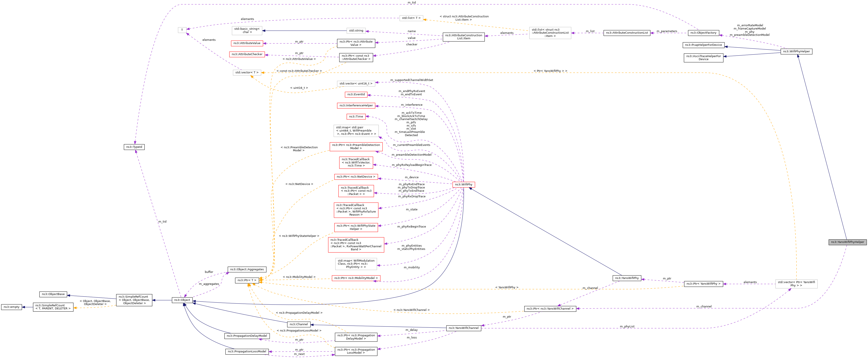Open TracedCallback RxPowerWattPerChannelBand node

(x=356, y=245)
